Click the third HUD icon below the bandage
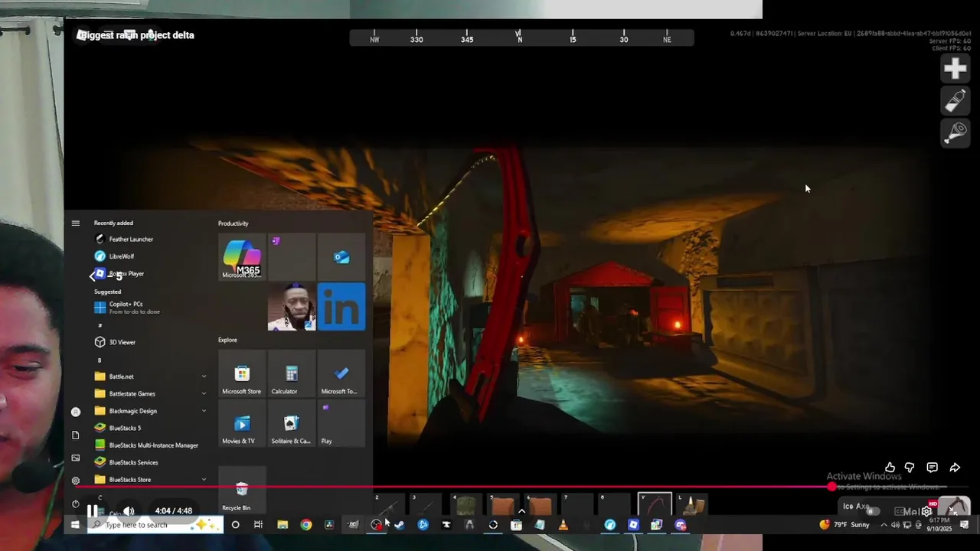Viewport: 980px width, 551px height. (955, 133)
